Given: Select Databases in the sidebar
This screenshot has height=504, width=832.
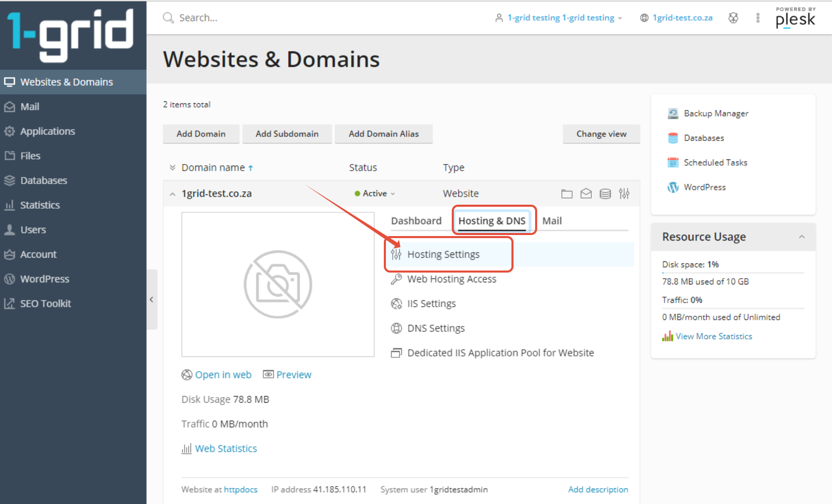Looking at the screenshot, I should coord(73,181).
